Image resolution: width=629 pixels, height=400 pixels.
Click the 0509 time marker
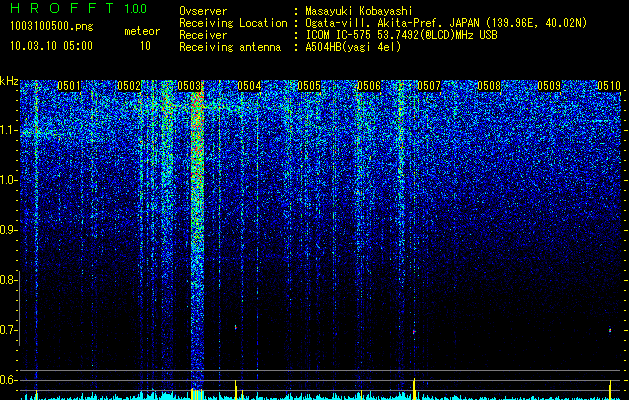click(549, 86)
